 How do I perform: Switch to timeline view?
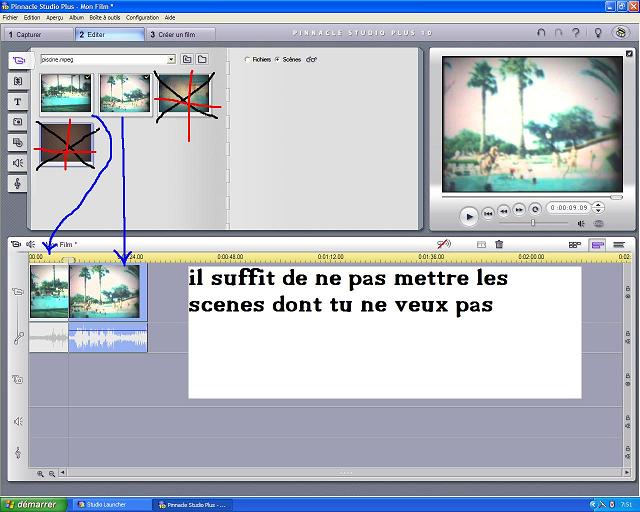(597, 245)
